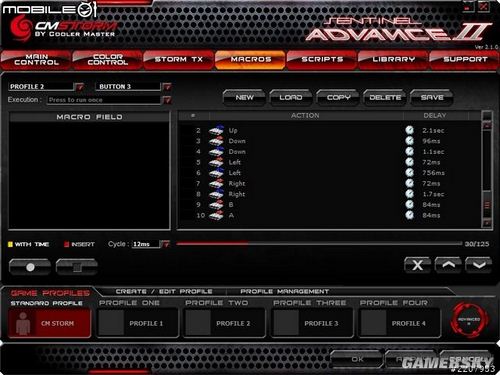Toggle the With Time checkbox

[x=10, y=244]
